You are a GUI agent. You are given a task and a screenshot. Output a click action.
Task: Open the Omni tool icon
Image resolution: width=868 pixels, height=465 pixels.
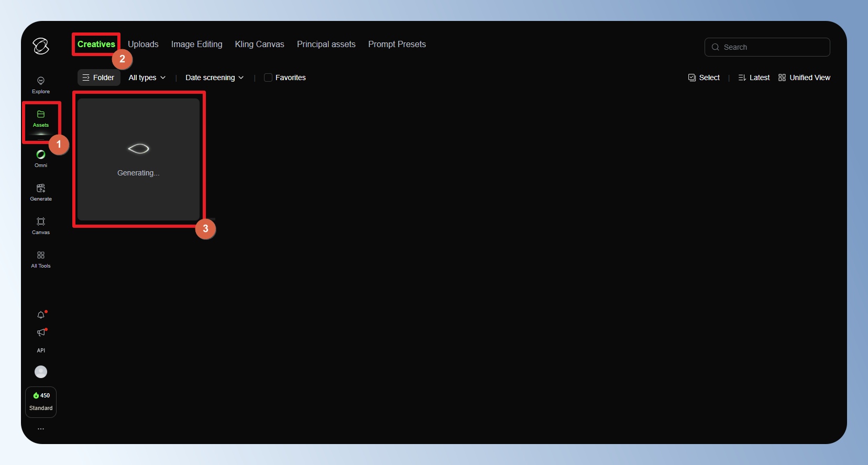click(x=41, y=158)
